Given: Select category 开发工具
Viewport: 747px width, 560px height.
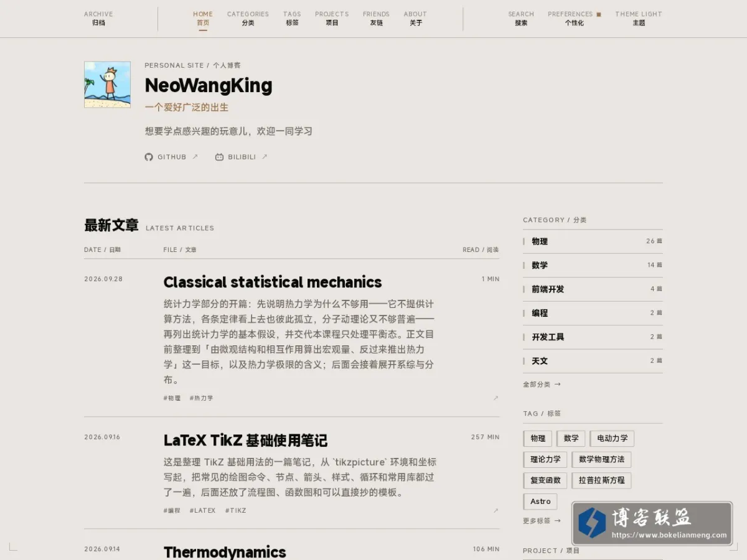Looking at the screenshot, I should click(593, 337).
